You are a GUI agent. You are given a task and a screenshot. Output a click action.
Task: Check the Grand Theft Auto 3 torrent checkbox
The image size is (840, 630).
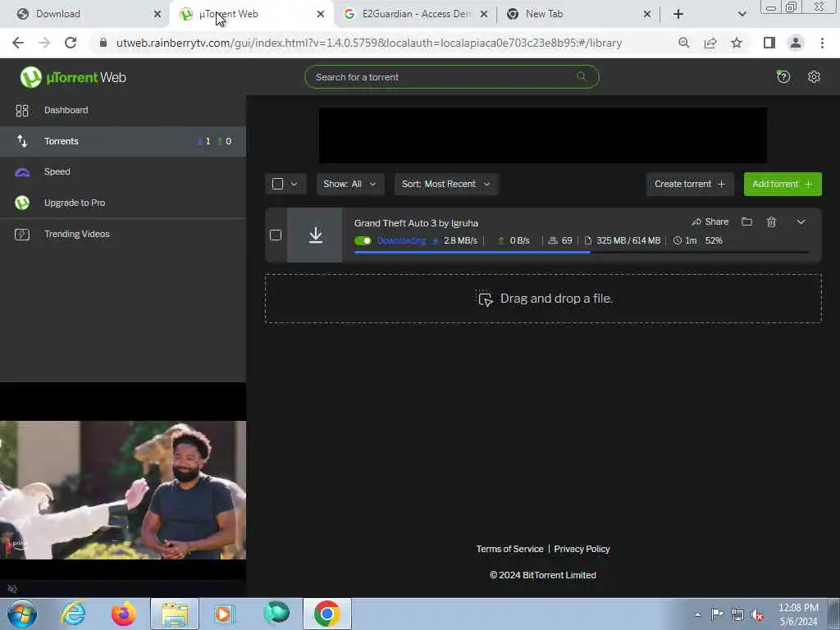click(276, 235)
